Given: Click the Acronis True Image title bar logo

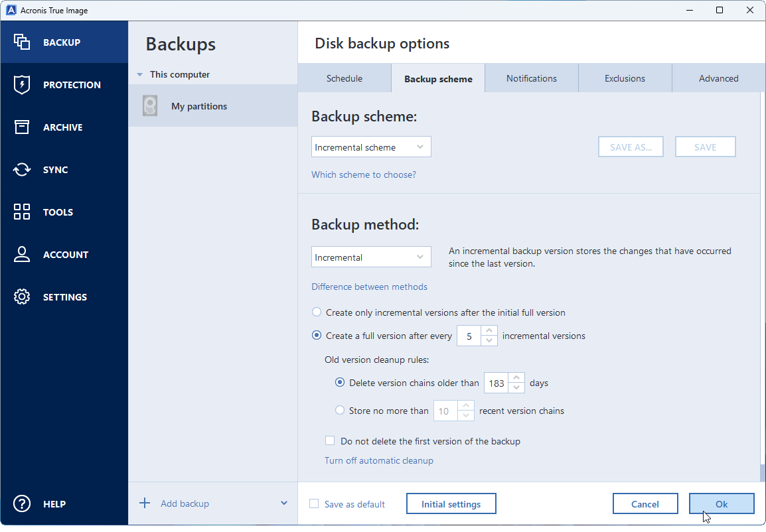Looking at the screenshot, I should click(x=11, y=10).
